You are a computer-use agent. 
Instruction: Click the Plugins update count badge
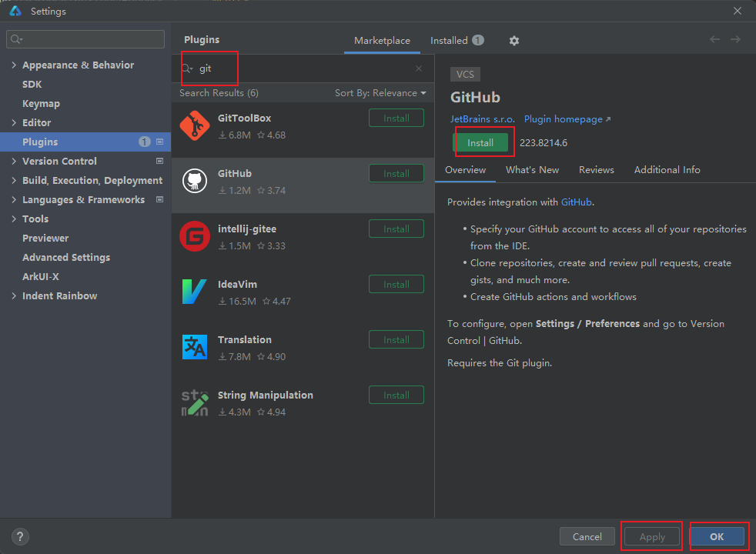[144, 142]
